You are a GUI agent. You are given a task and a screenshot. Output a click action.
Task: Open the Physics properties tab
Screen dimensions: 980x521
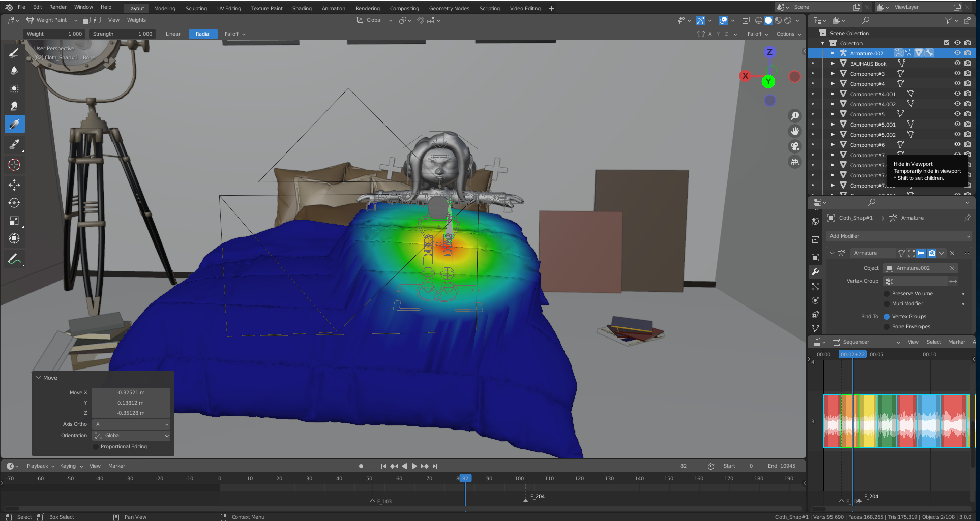point(815,300)
